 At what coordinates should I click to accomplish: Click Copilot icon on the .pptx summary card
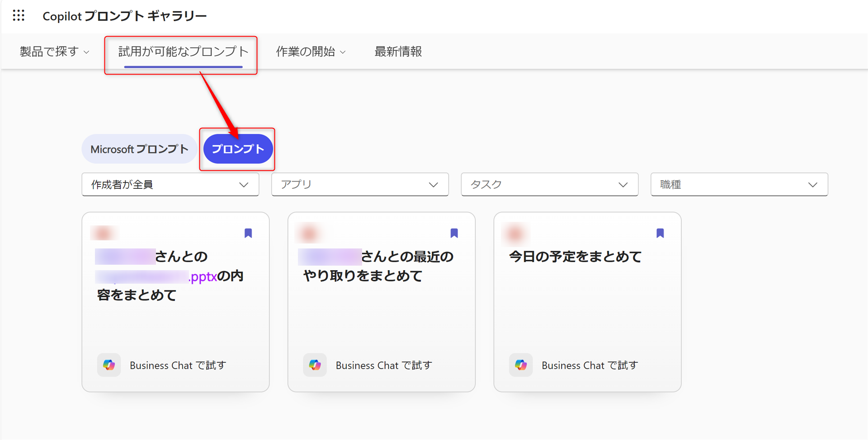109,365
